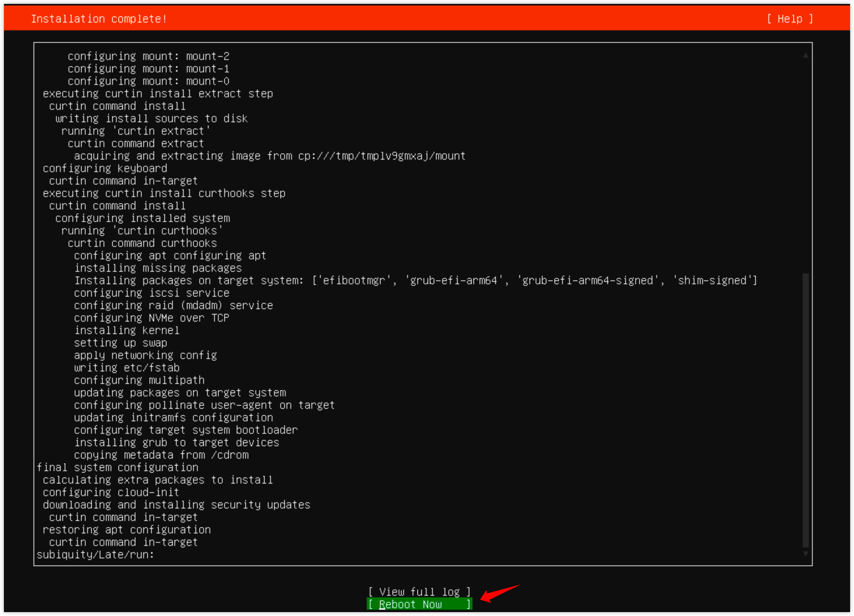Click 'acquiring and extracting image' log line
This screenshot has height=616, width=854.
click(x=269, y=156)
